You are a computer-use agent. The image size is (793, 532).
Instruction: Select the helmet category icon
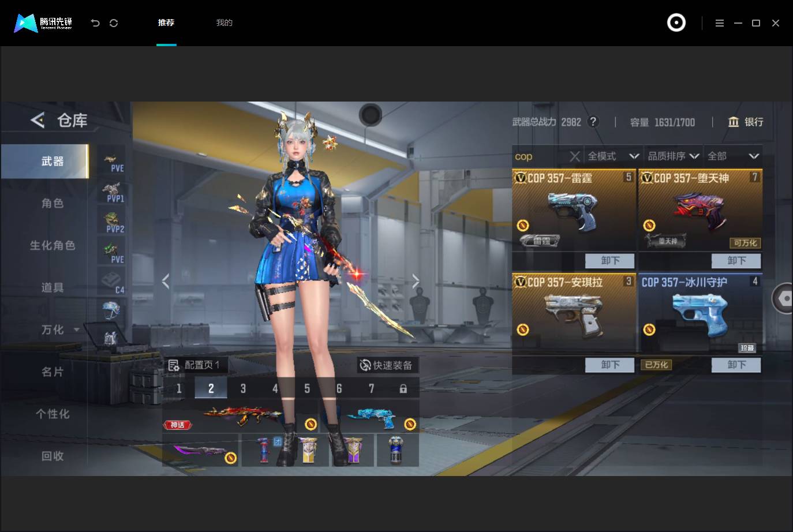[112, 310]
